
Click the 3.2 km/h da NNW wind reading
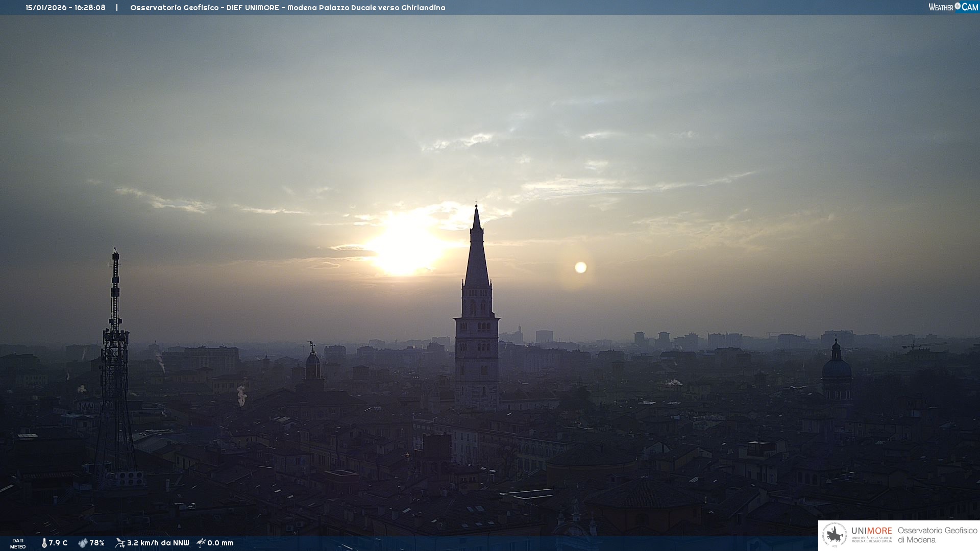[x=158, y=543]
